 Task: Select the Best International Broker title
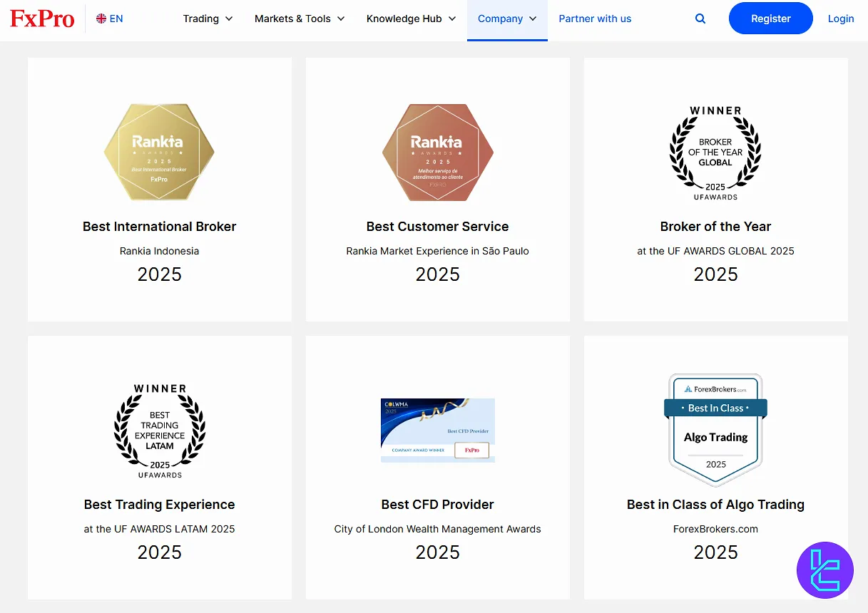160,227
